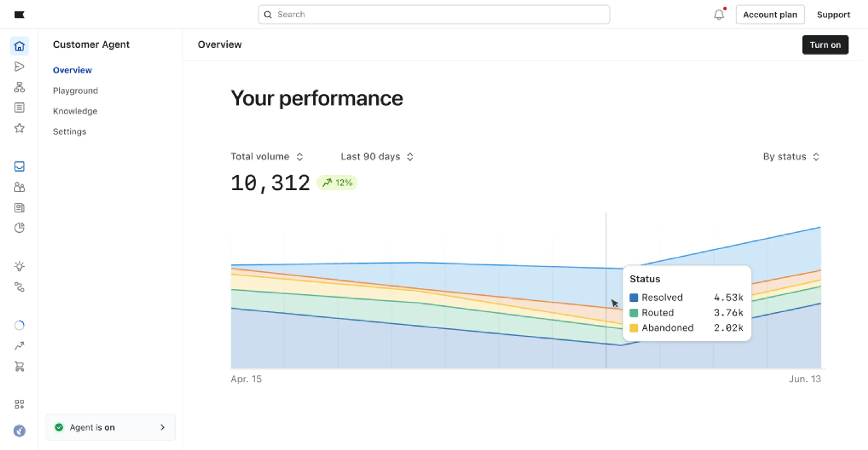Click the home icon in left rail
868x450 pixels.
point(19,46)
